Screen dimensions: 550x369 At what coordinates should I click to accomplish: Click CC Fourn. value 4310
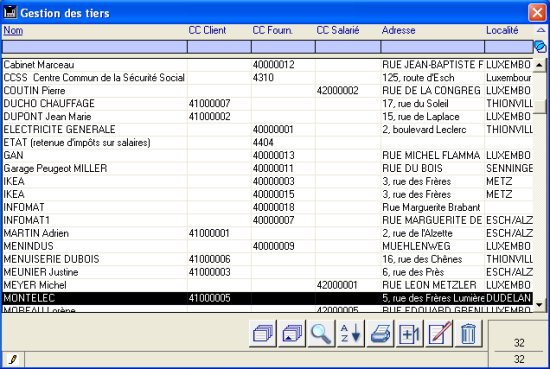tap(263, 78)
